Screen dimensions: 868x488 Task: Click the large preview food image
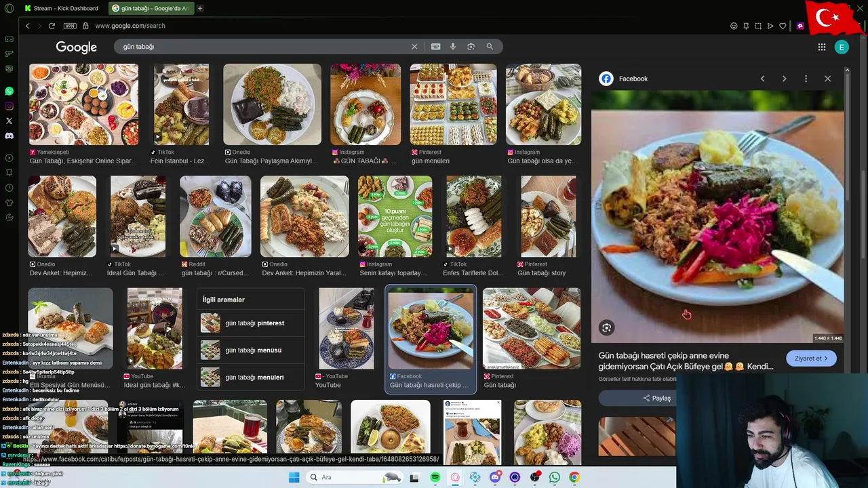click(717, 217)
